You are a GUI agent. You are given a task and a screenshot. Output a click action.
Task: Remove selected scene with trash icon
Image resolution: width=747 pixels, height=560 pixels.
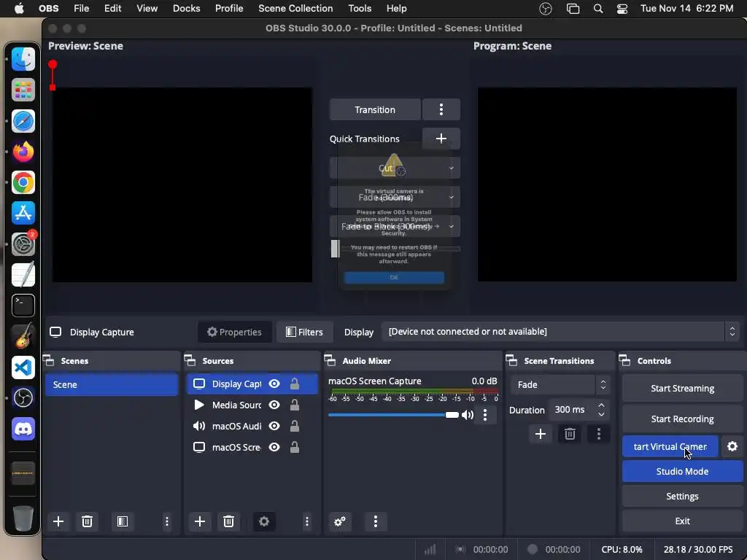point(87,521)
